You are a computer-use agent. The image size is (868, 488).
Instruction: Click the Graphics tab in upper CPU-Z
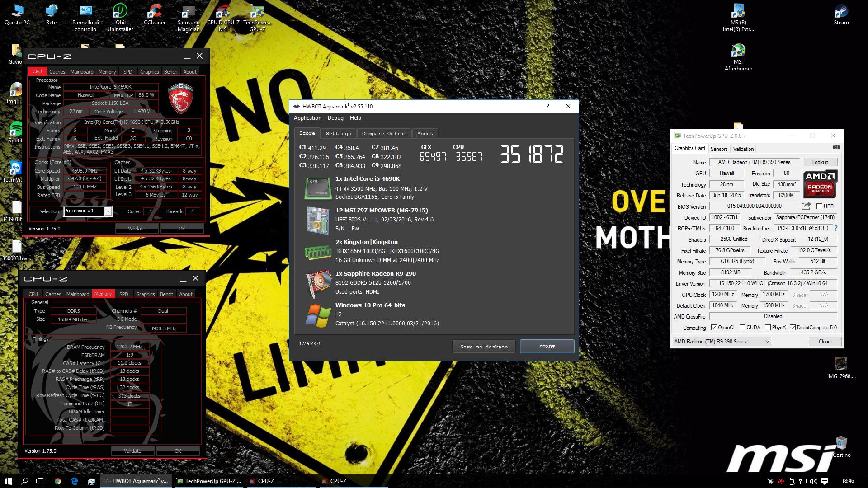(x=149, y=72)
